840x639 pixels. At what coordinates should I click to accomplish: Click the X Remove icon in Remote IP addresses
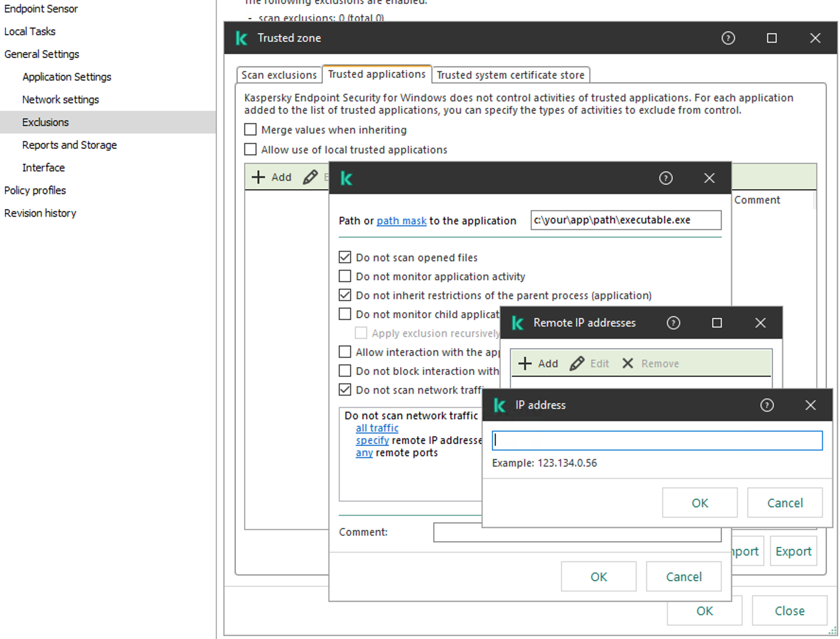point(628,364)
